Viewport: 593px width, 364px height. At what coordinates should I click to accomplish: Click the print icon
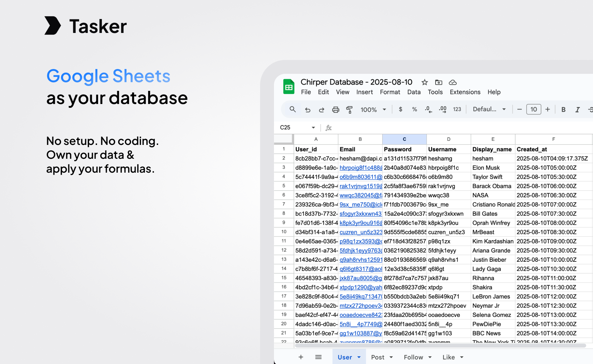[x=336, y=110]
